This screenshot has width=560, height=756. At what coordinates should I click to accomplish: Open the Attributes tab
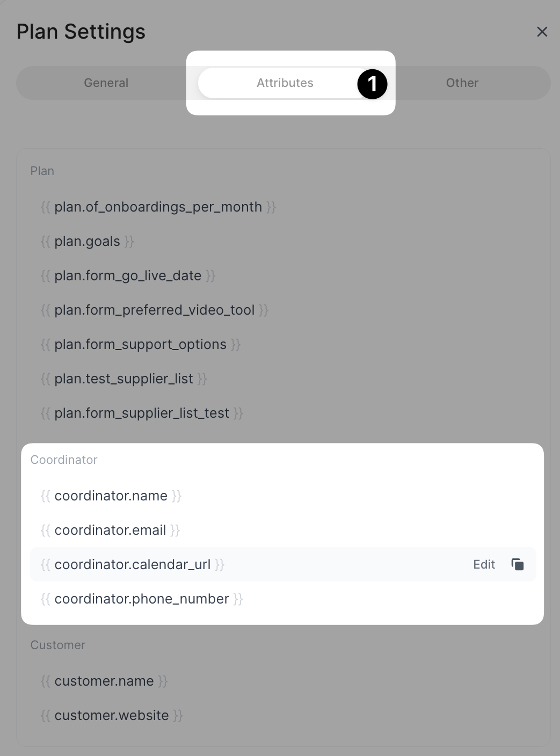285,83
